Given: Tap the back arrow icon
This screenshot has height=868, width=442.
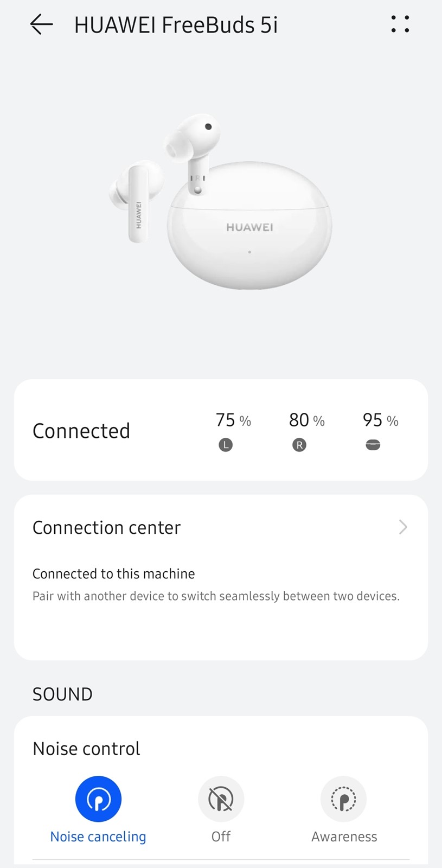Looking at the screenshot, I should point(41,24).
